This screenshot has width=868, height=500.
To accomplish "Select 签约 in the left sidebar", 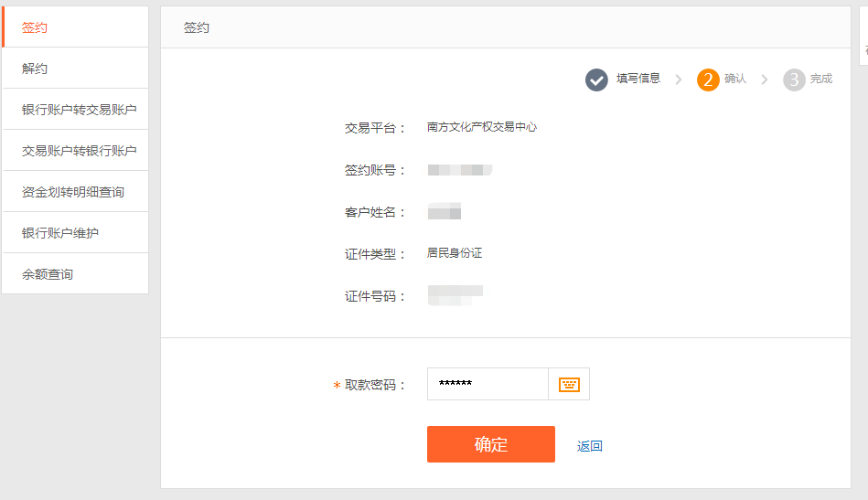I will pyautogui.click(x=75, y=27).
